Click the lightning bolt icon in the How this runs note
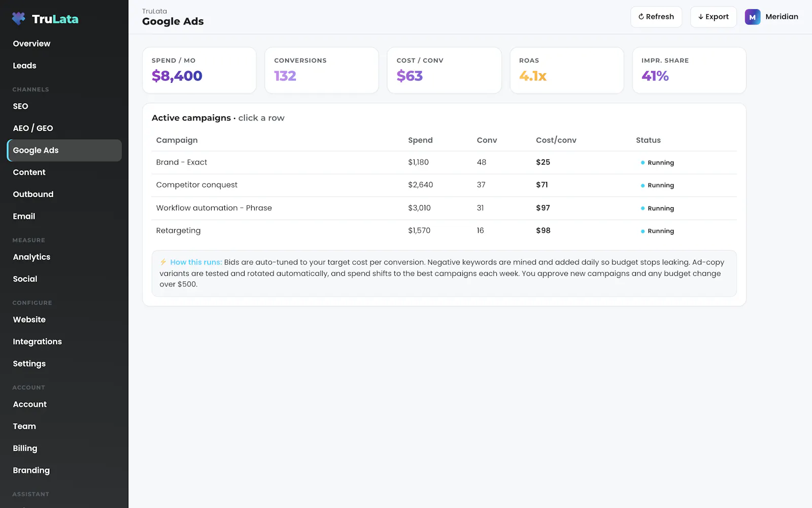 163,262
